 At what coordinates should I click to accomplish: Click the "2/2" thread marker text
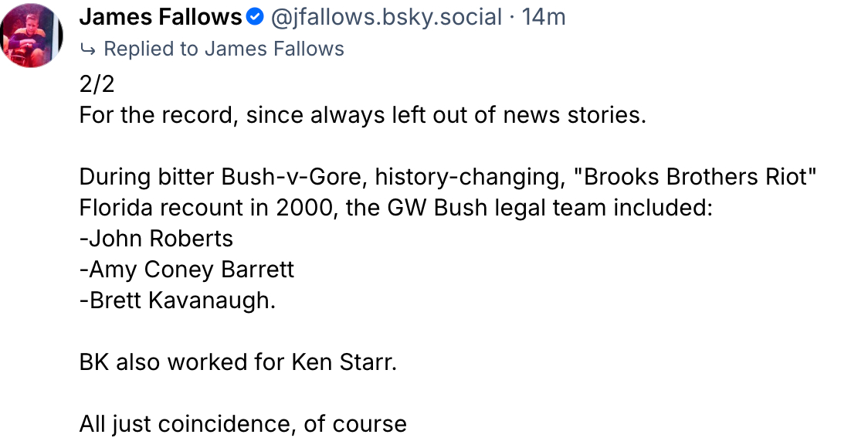coord(97,83)
